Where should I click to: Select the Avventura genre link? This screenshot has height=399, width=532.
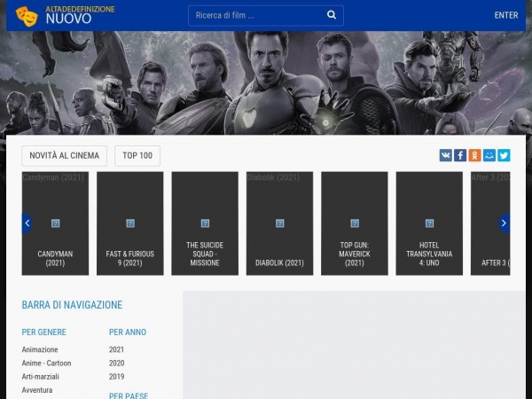[x=37, y=390]
